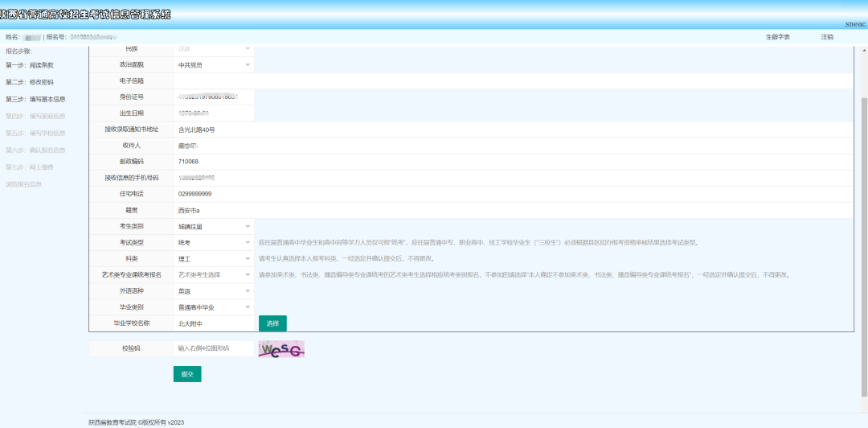Expand the 科类 dropdown arrow
Image resolution: width=868 pixels, height=428 pixels.
248,258
